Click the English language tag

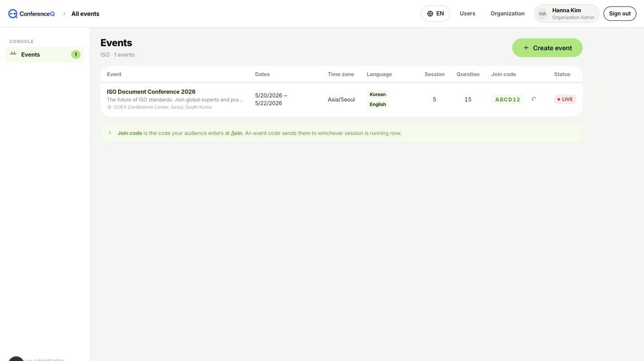(x=378, y=104)
